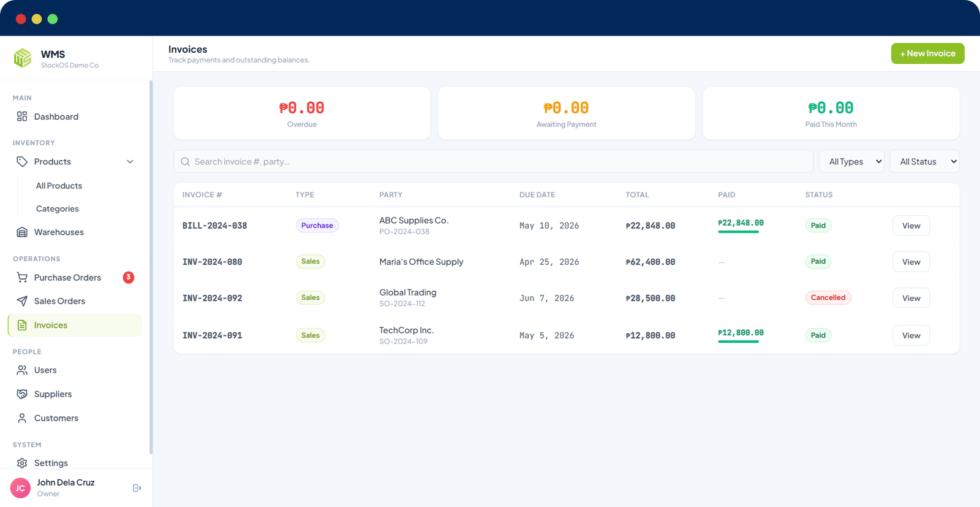This screenshot has width=980, height=507.
Task: Click the Dashboard grid icon
Action: [x=22, y=116]
